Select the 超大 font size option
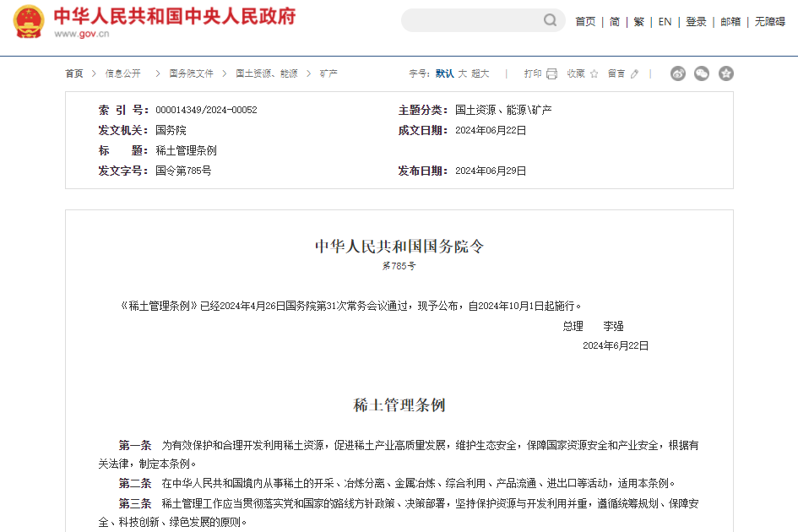 pos(480,73)
